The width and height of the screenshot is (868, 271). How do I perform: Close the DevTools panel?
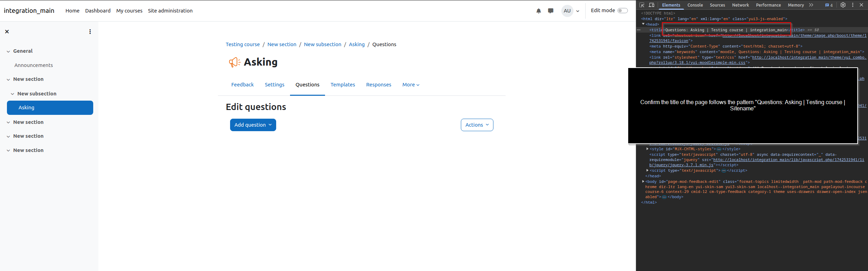coord(861,5)
